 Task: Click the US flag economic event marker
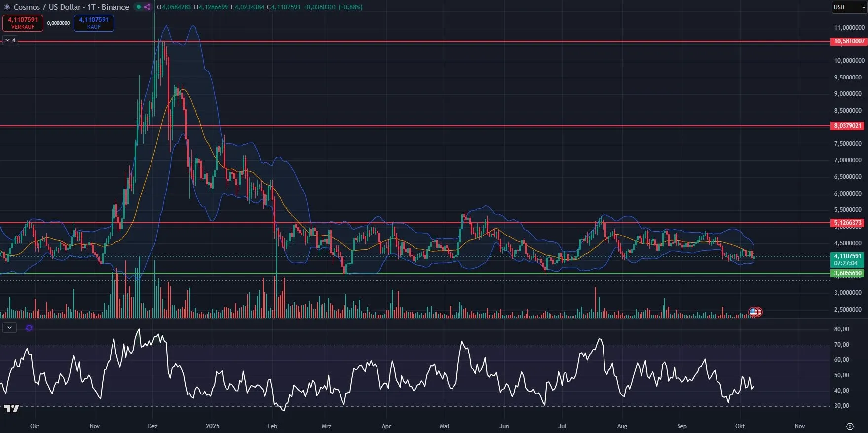tap(754, 312)
